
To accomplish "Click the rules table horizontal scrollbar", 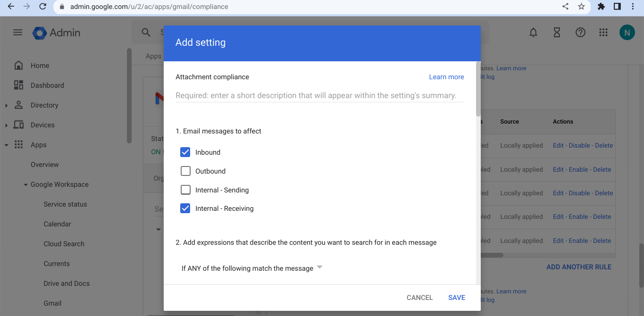I will (492, 255).
